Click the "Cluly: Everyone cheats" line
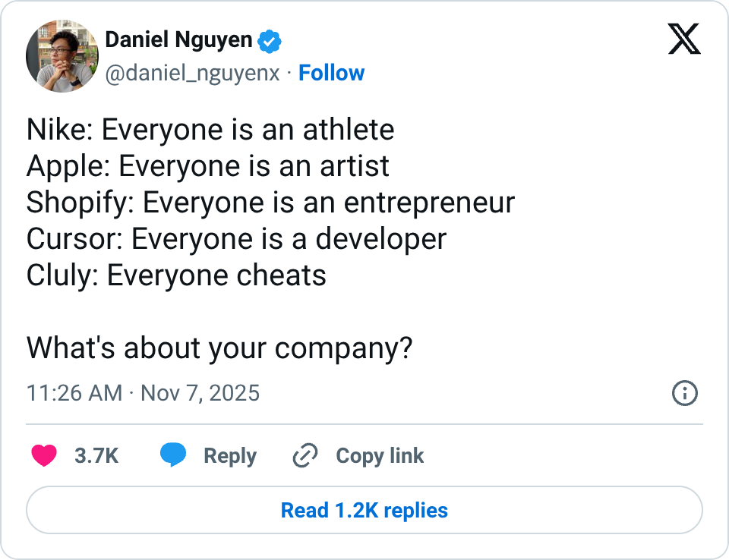Image resolution: width=729 pixels, height=560 pixels. coord(176,275)
